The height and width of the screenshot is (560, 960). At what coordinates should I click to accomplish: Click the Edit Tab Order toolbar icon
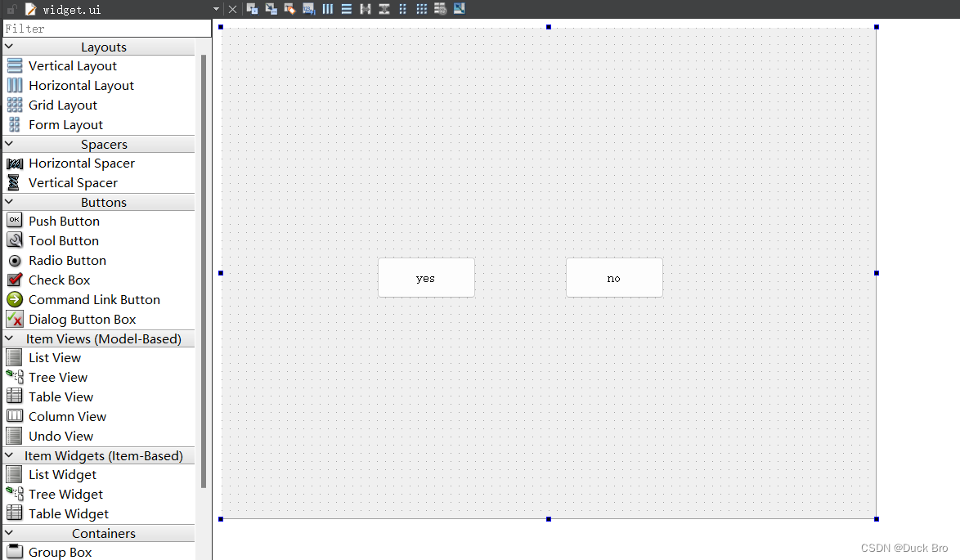308,8
